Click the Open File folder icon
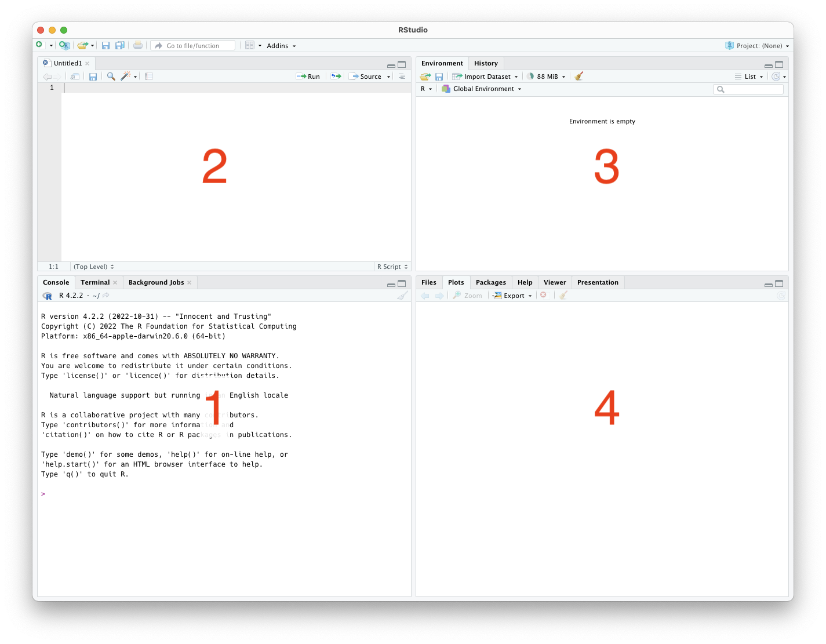 [82, 45]
